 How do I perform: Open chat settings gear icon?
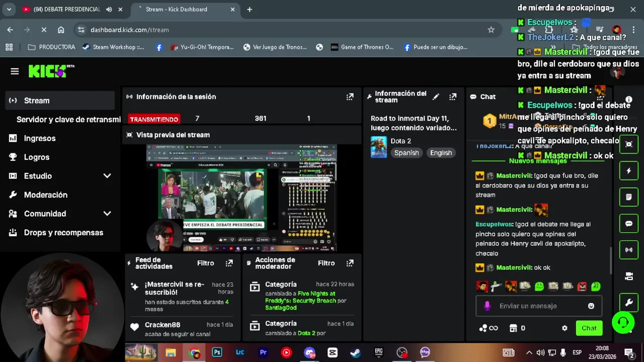click(565, 328)
